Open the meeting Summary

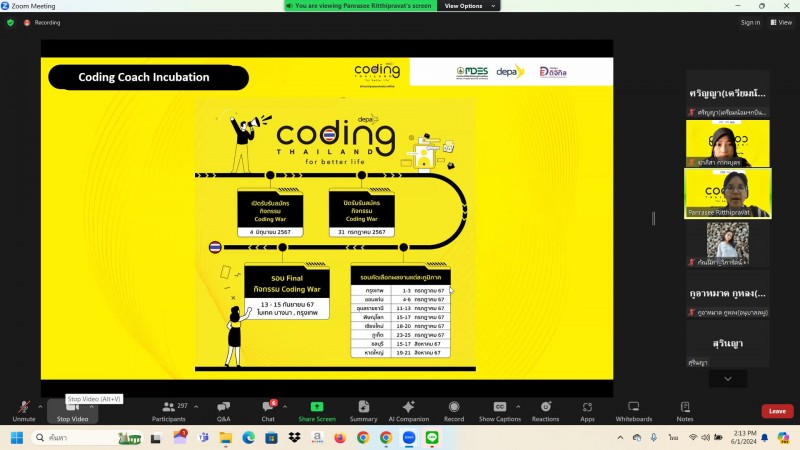[363, 411]
